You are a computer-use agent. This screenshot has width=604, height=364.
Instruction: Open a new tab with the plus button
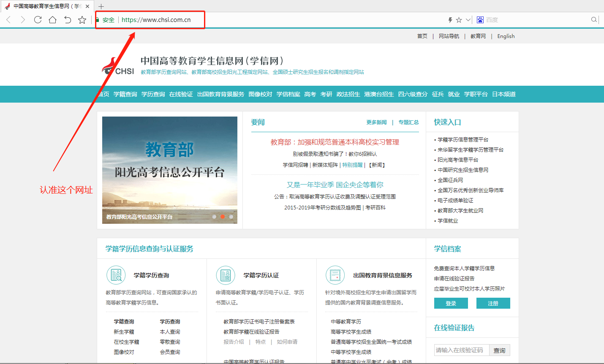click(x=101, y=6)
